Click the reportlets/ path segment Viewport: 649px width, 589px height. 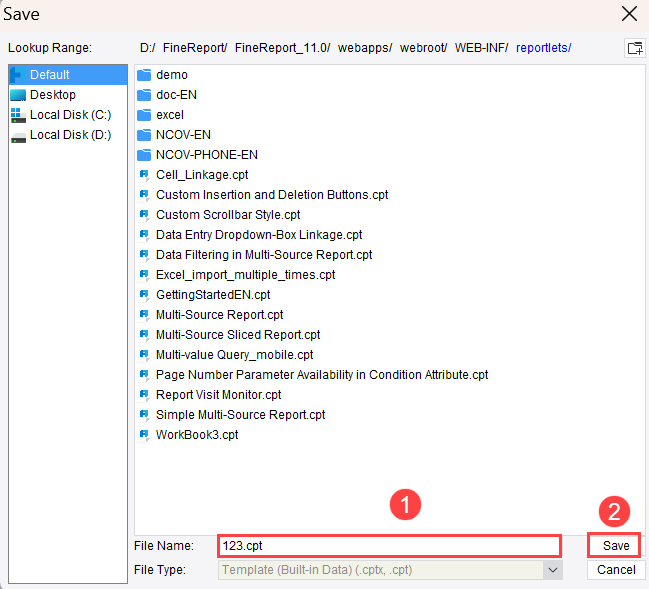click(x=543, y=48)
